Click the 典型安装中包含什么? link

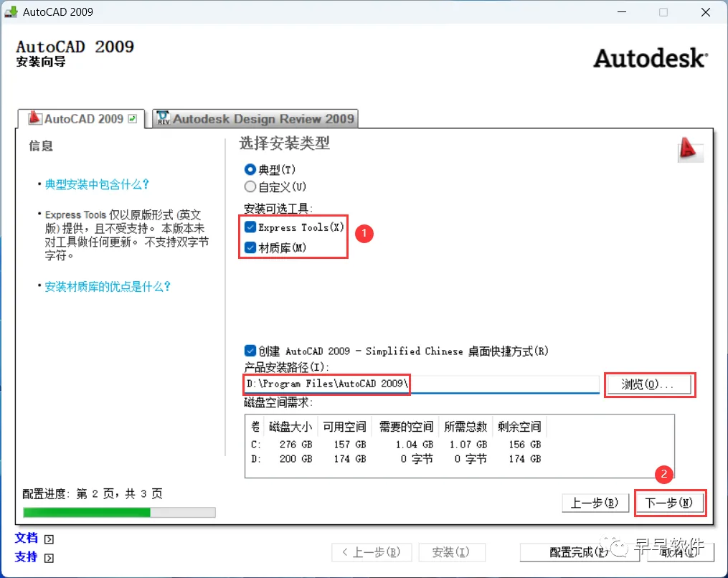pyautogui.click(x=97, y=184)
